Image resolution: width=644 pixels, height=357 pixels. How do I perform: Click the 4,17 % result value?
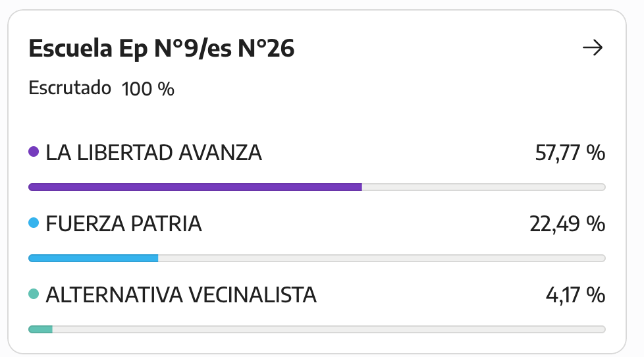[576, 295]
